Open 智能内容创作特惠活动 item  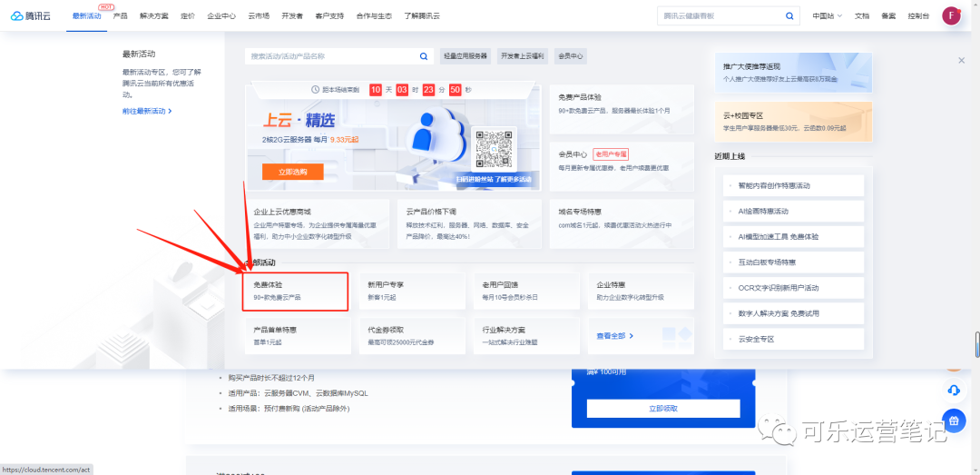pos(793,186)
